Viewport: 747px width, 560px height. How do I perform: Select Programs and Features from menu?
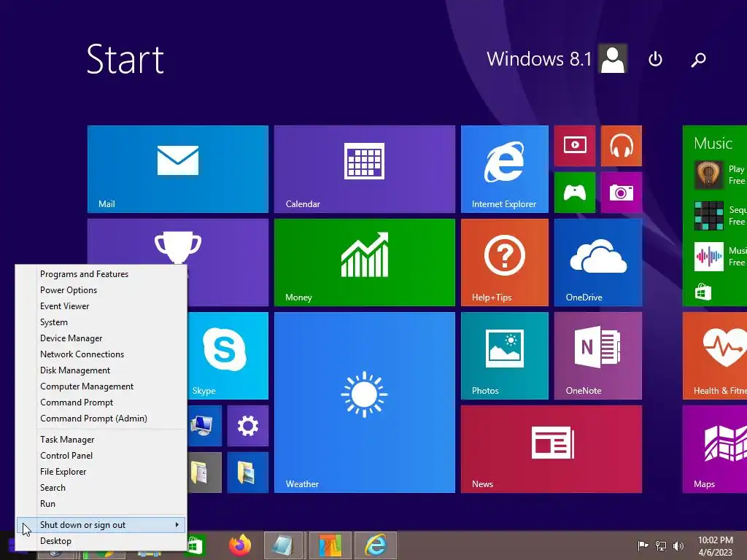point(101,274)
